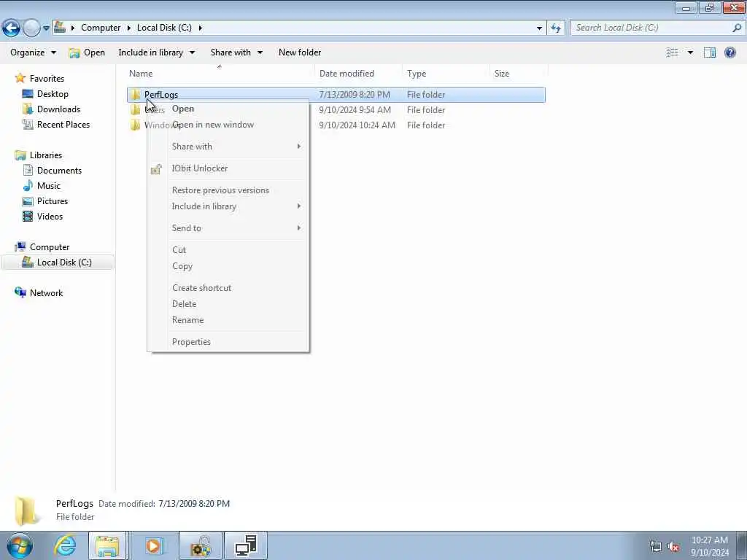Expand Include in library context submenu

(228, 206)
